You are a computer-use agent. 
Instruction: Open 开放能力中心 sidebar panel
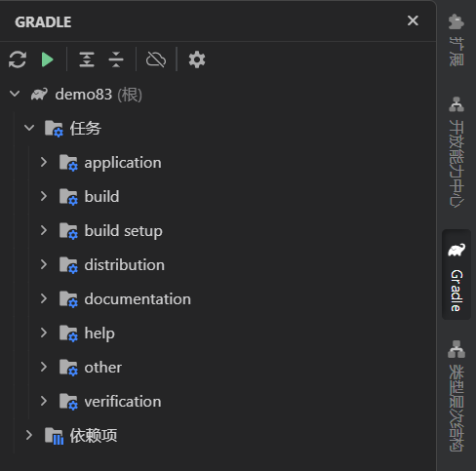[x=456, y=151]
